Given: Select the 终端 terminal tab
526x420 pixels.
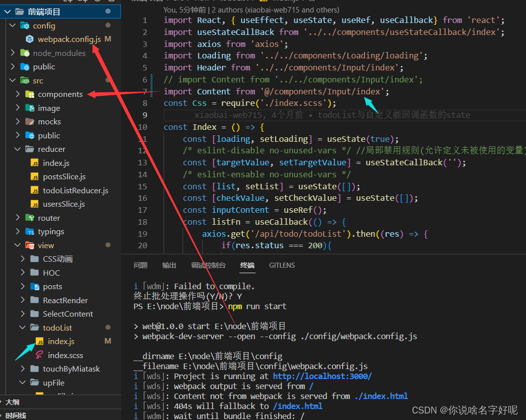Looking at the screenshot, I should tap(247, 265).
